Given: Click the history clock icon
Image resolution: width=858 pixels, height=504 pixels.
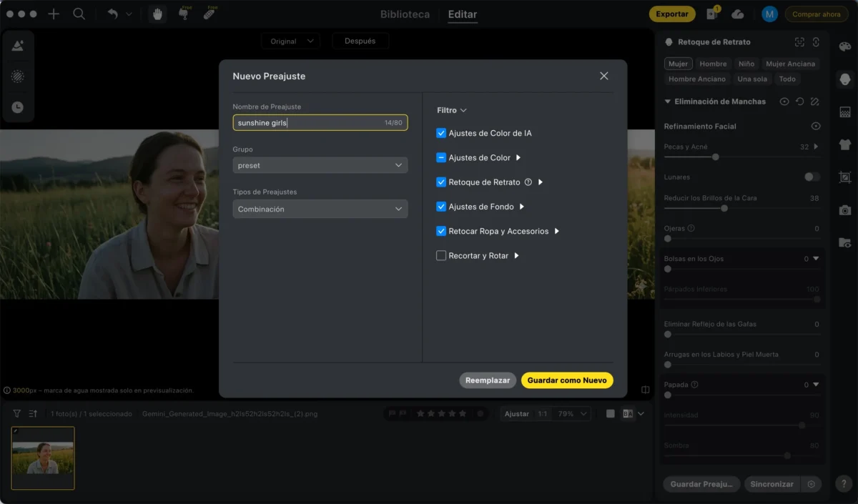Looking at the screenshot, I should (18, 107).
